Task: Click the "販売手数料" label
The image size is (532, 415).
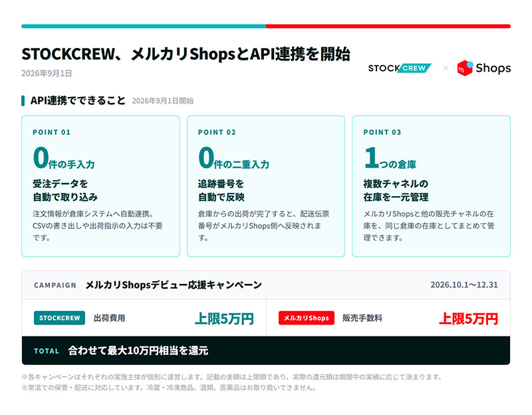Action: [x=362, y=318]
